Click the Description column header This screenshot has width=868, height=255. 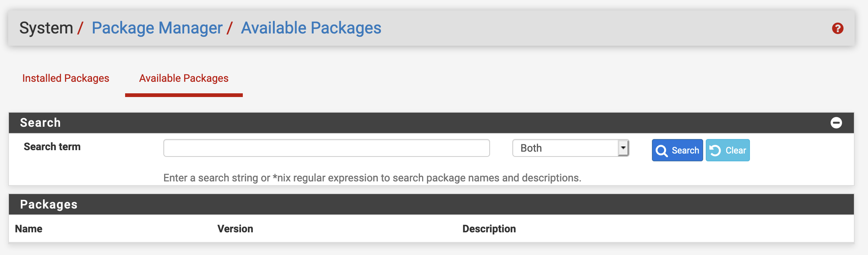click(489, 229)
